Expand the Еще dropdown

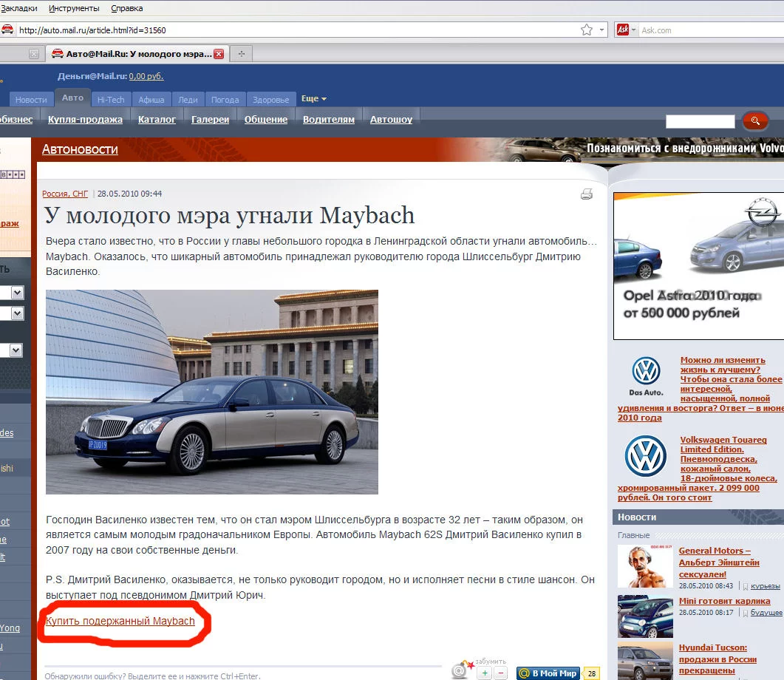(x=313, y=98)
